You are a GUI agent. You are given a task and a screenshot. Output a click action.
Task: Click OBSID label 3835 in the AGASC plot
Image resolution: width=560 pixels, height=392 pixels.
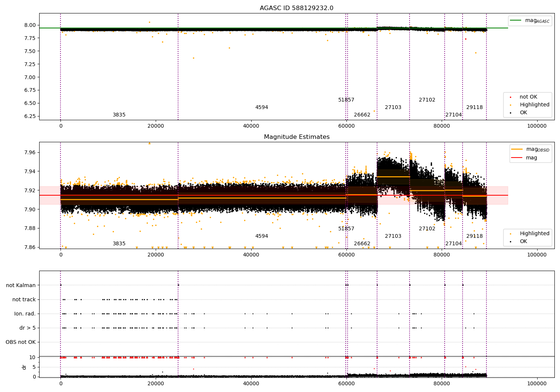[x=119, y=115]
